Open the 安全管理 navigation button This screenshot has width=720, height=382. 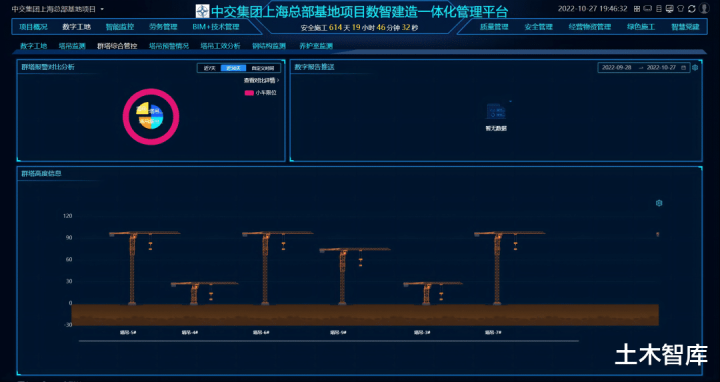[x=538, y=27]
